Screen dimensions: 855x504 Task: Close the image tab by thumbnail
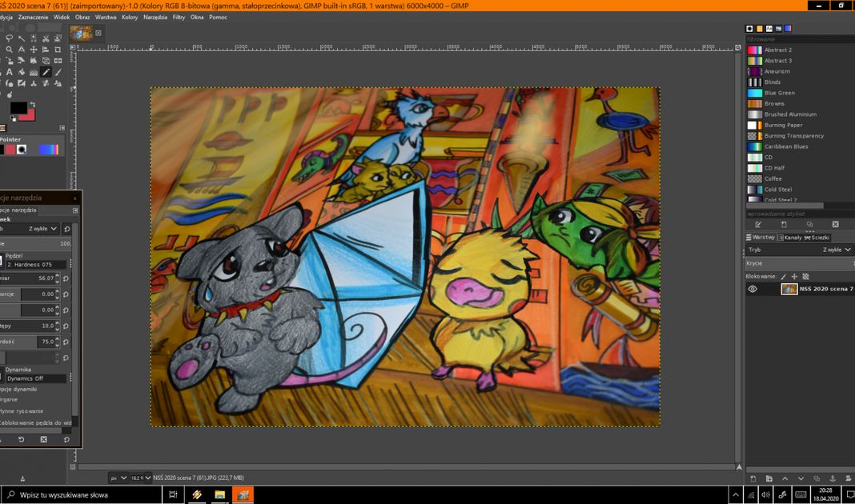98,34
